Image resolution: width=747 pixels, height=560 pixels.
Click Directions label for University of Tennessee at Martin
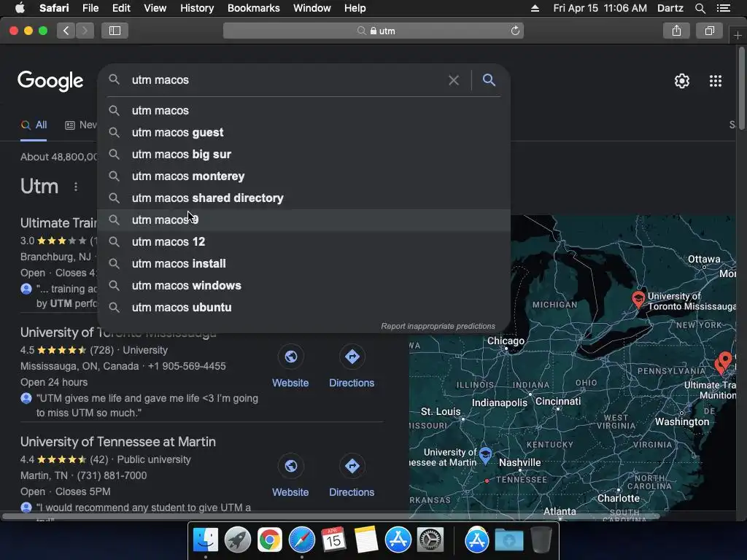coord(352,492)
